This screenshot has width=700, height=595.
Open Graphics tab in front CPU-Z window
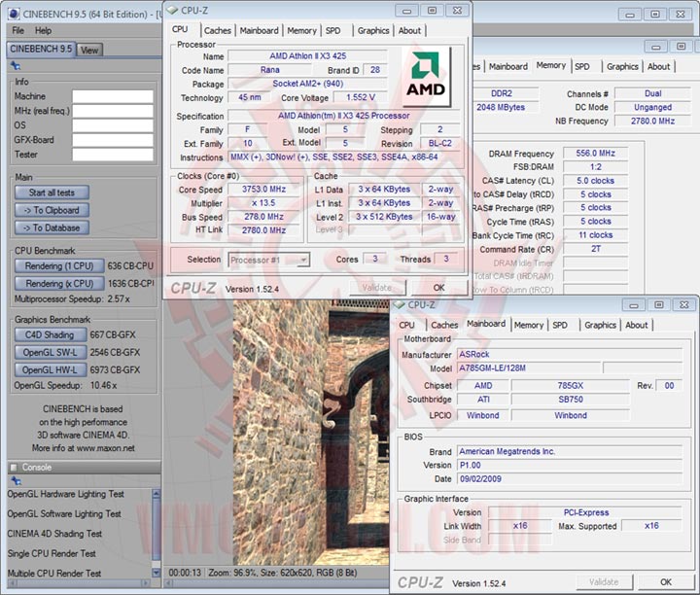pyautogui.click(x=373, y=30)
